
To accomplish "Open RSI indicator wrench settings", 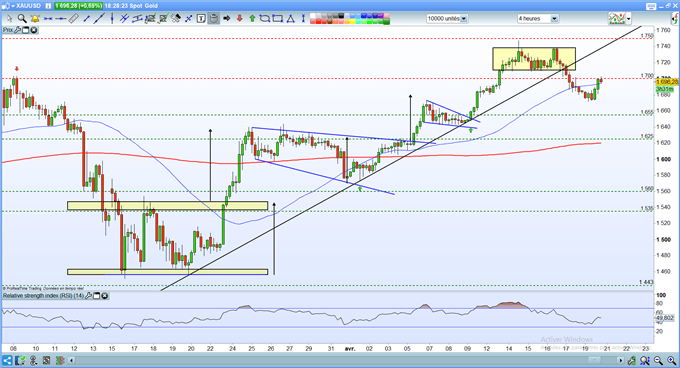I will [88, 296].
